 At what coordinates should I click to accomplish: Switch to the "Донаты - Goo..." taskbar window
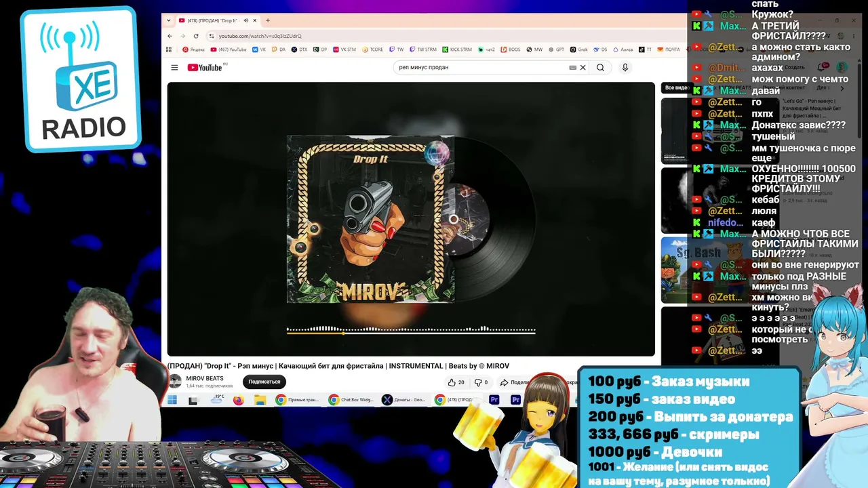coord(404,400)
